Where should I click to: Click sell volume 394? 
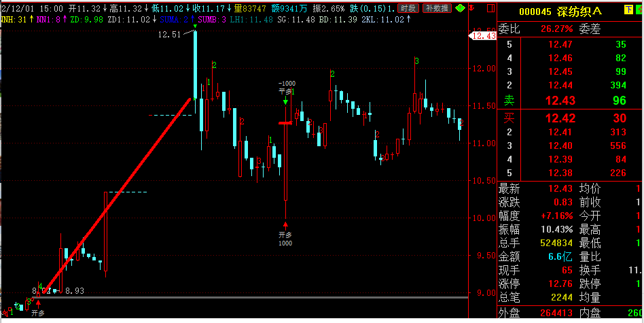tap(618, 86)
